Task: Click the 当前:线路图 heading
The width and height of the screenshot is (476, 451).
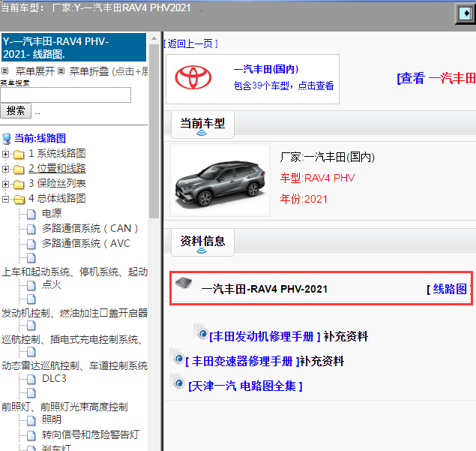Action: [x=40, y=138]
